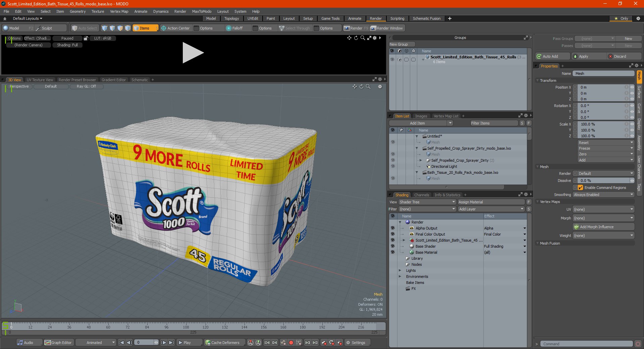
Task: Toggle visibility of Final Color Output
Action: (x=392, y=234)
